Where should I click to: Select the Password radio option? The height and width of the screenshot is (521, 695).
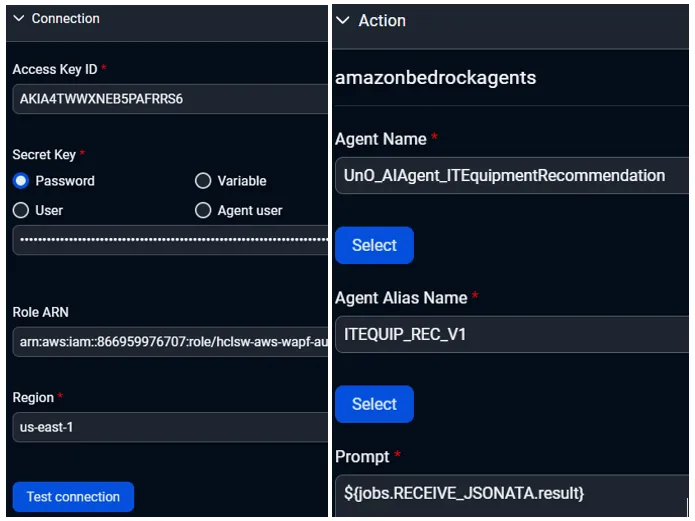point(21,181)
